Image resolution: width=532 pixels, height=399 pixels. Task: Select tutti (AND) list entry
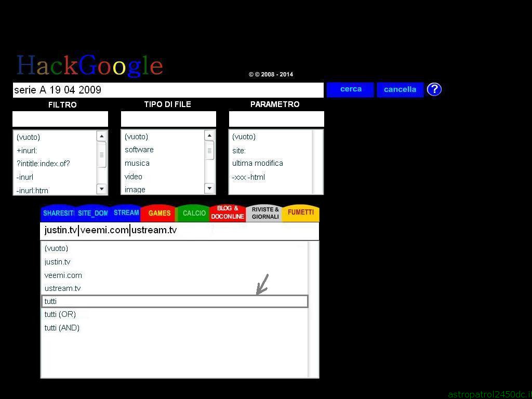(x=62, y=328)
